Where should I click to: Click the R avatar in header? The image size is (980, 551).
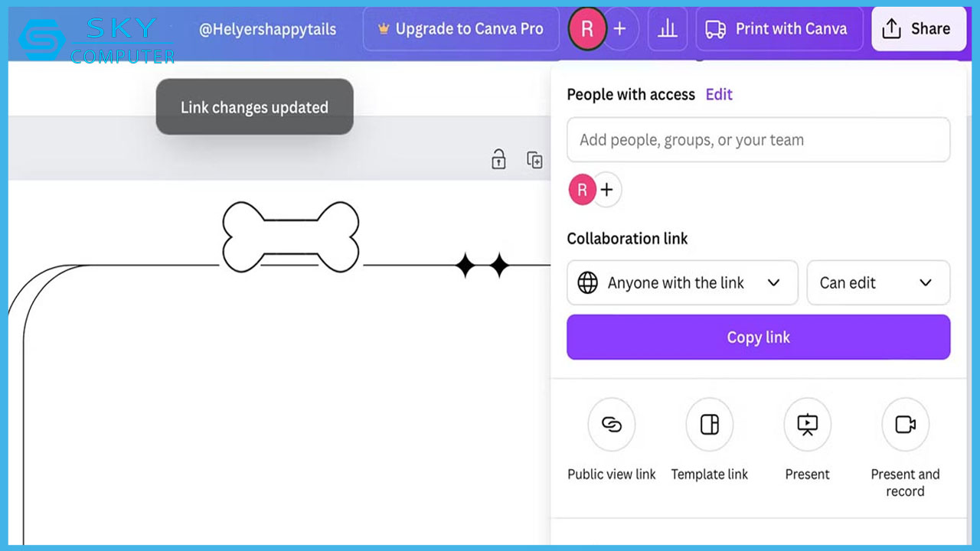click(x=587, y=29)
